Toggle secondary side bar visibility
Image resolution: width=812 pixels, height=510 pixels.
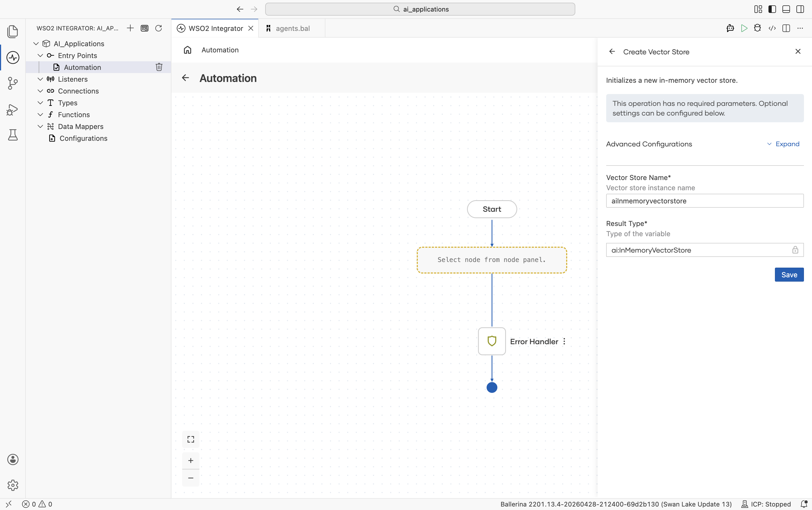pyautogui.click(x=800, y=9)
